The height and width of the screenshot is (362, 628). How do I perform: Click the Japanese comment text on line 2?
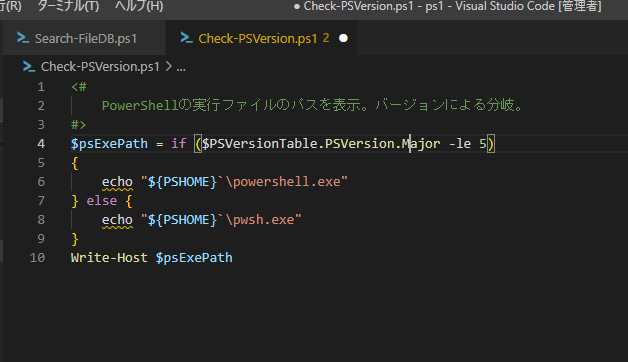click(x=312, y=106)
